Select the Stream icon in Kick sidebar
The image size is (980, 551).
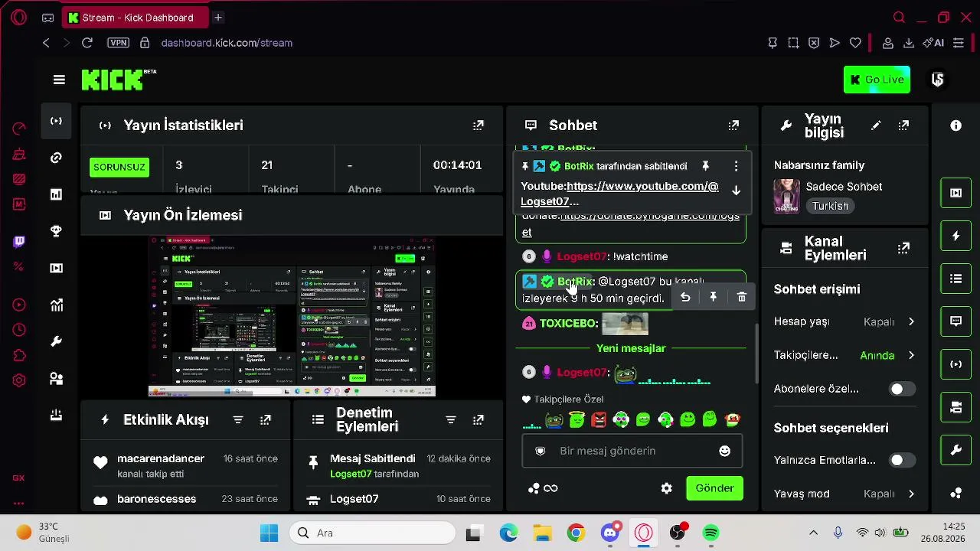point(56,121)
